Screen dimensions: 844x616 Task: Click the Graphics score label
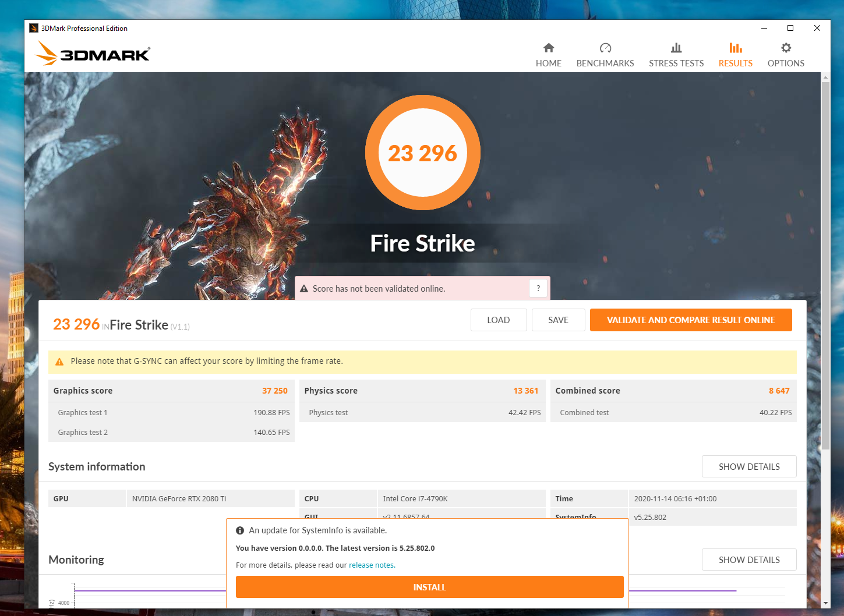83,391
